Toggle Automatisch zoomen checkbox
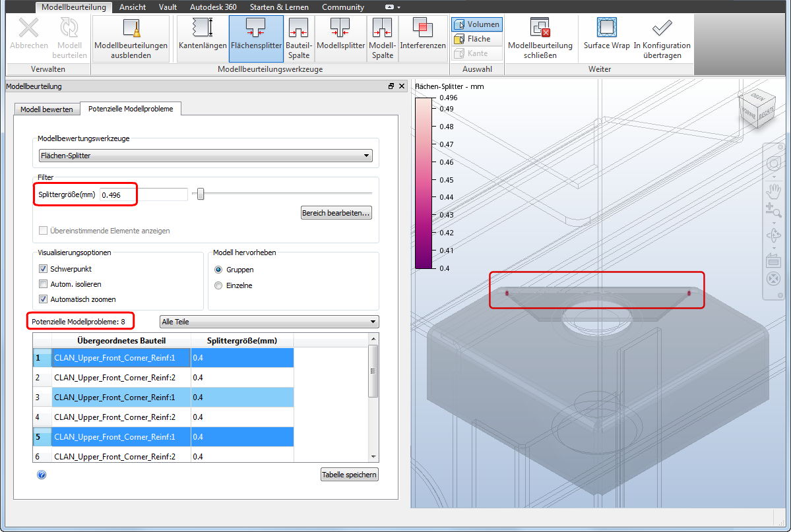This screenshot has height=532, width=791. tap(44, 299)
